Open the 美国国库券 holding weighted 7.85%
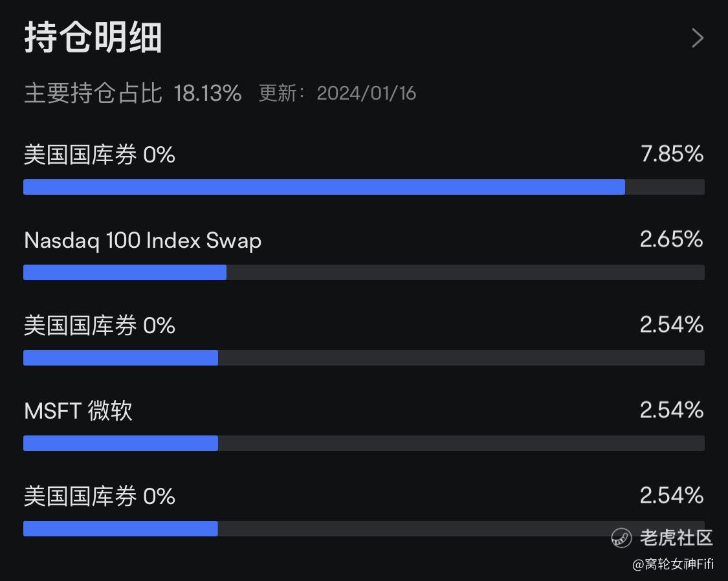 (x=100, y=155)
